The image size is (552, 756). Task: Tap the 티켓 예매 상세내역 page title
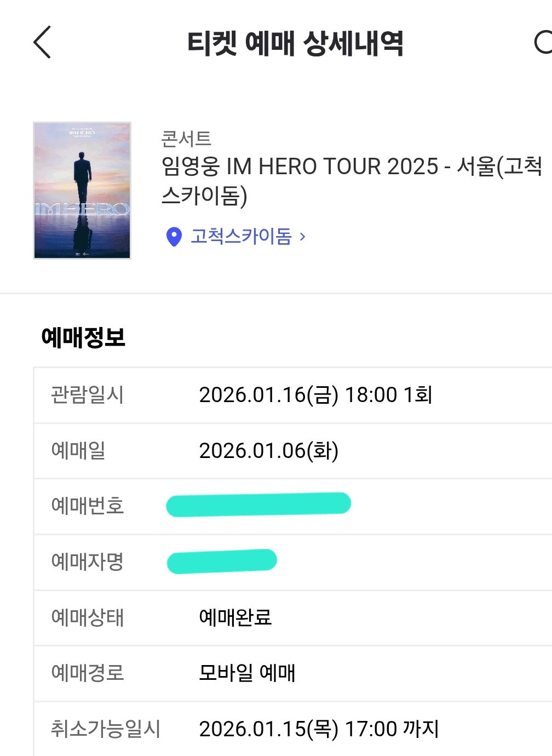coord(295,43)
